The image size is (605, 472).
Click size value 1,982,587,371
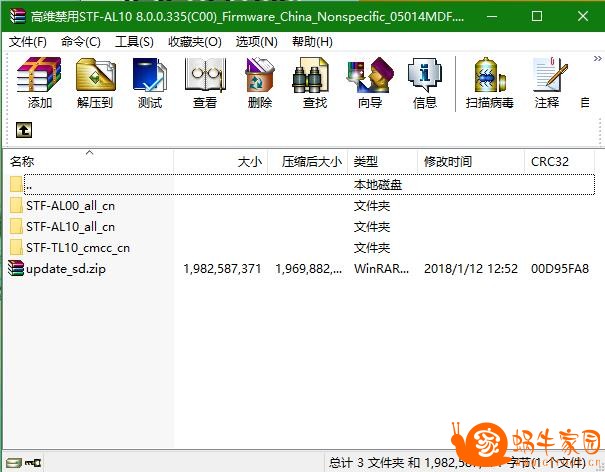click(x=222, y=269)
